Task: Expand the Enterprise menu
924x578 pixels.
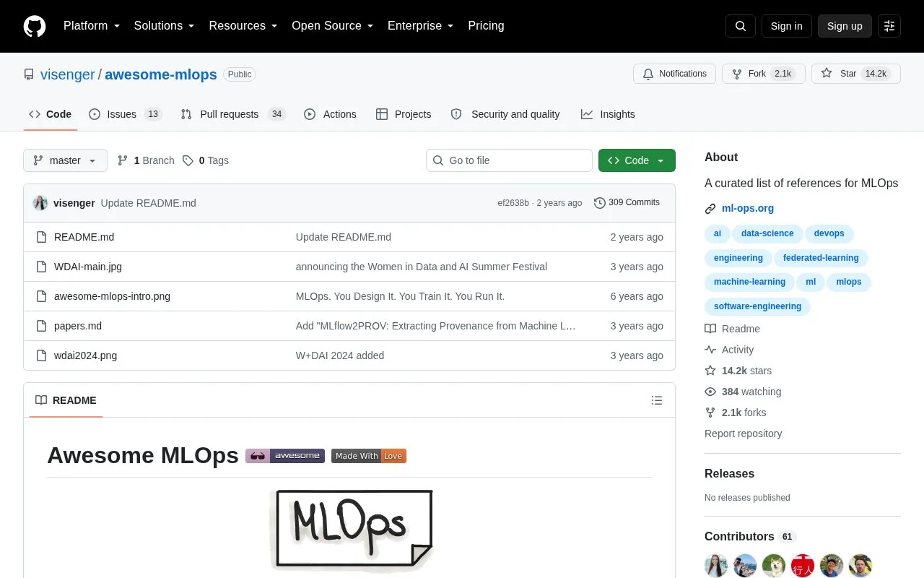Action: tap(421, 26)
